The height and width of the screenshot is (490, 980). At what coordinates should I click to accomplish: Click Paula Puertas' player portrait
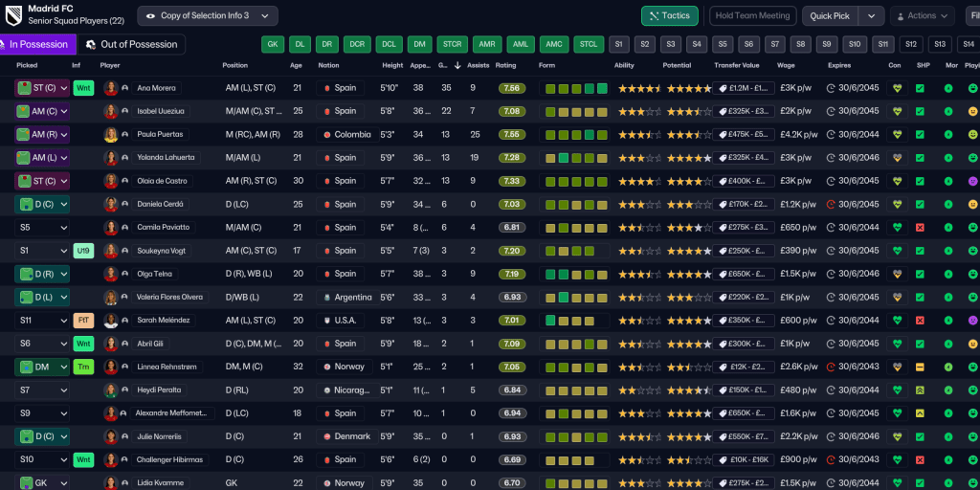(x=111, y=134)
